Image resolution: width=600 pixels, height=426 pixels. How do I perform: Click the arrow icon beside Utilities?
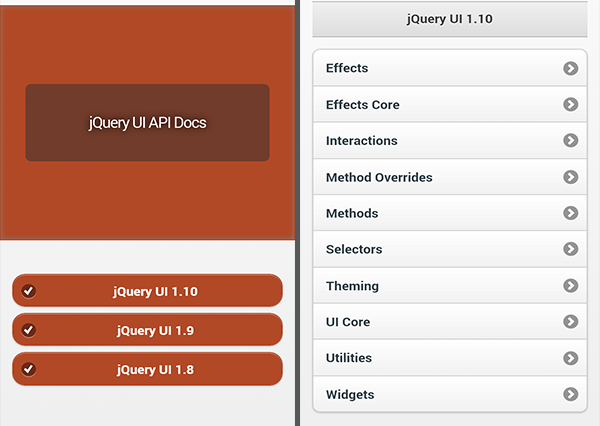(x=571, y=358)
